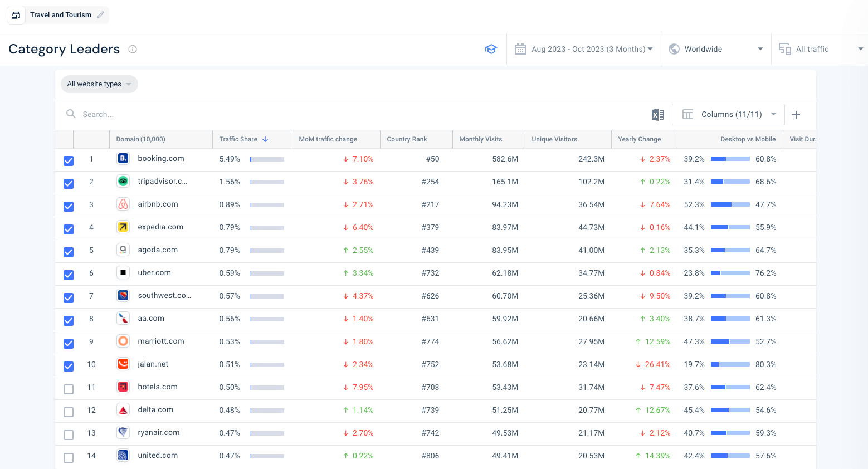
Task: Click ryanair.com favicon
Action: pos(123,433)
